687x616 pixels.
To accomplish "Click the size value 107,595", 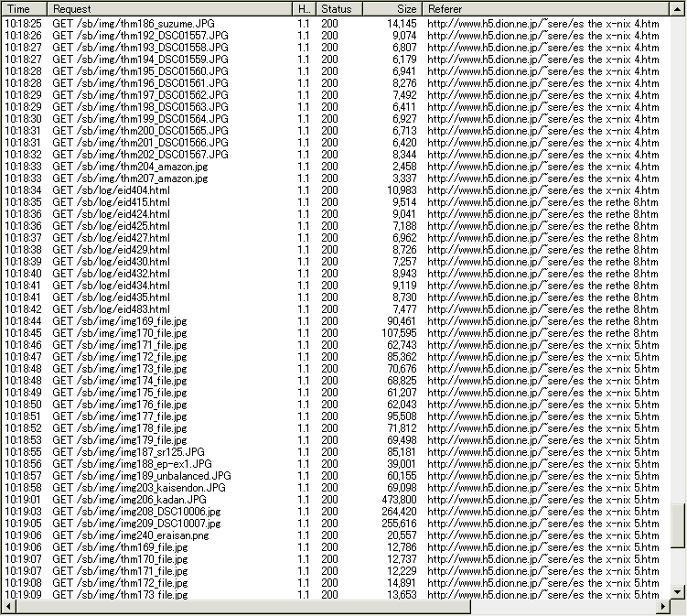I will pos(399,333).
